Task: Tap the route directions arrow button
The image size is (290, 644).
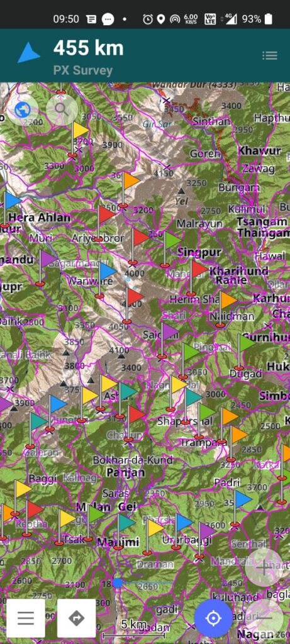Action: coord(76,618)
